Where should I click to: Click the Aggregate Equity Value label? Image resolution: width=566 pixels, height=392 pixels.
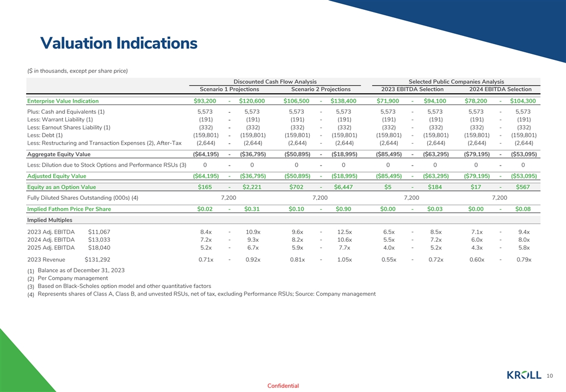coord(59,154)
